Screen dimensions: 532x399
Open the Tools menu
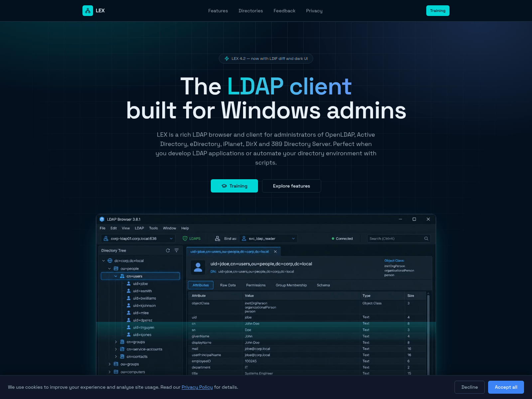[153, 228]
